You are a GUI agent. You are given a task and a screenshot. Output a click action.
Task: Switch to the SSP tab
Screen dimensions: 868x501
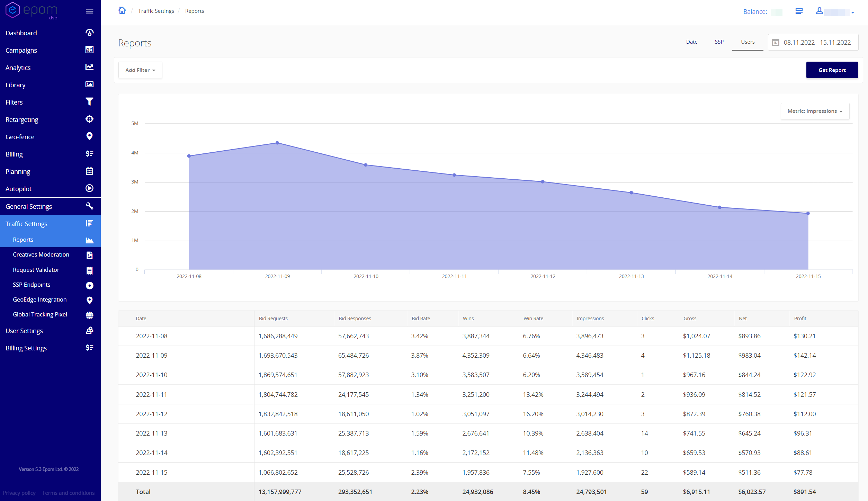719,42
